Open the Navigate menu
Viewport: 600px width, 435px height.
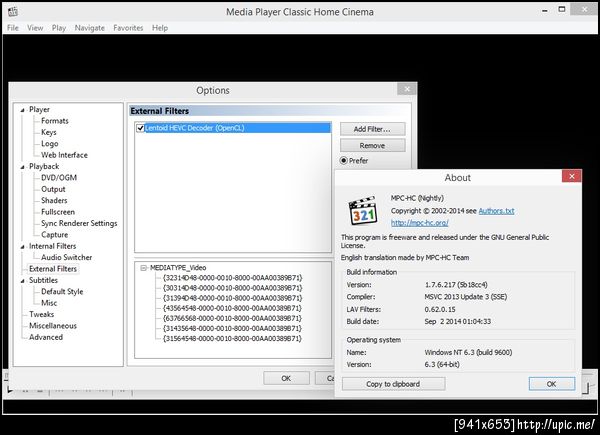point(90,28)
